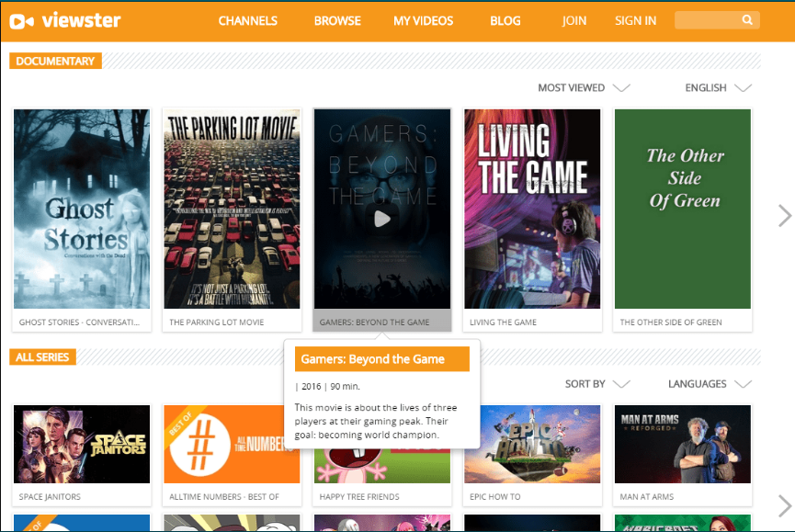Open the English language dropdown
The height and width of the screenshot is (532, 795).
(718, 87)
